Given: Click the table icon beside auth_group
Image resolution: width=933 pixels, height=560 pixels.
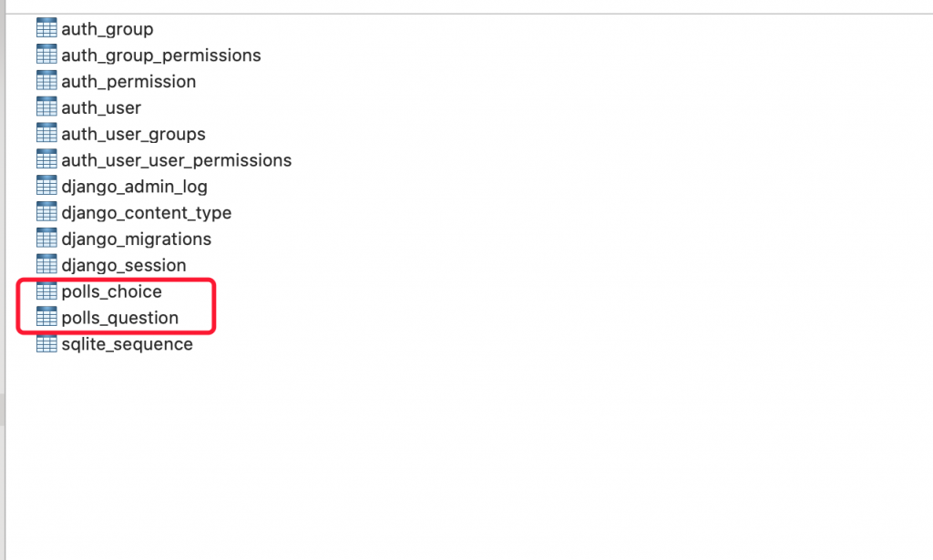Looking at the screenshot, I should point(46,28).
